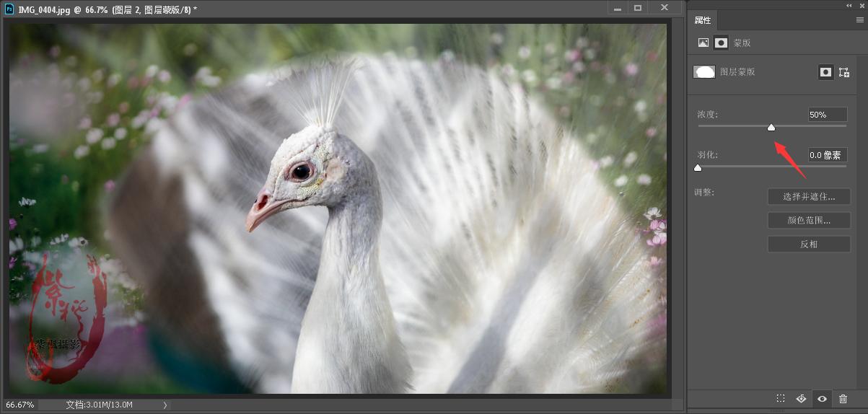Click the 羽化 feather slider handle
Image resolution: width=868 pixels, height=414 pixels.
tap(698, 167)
